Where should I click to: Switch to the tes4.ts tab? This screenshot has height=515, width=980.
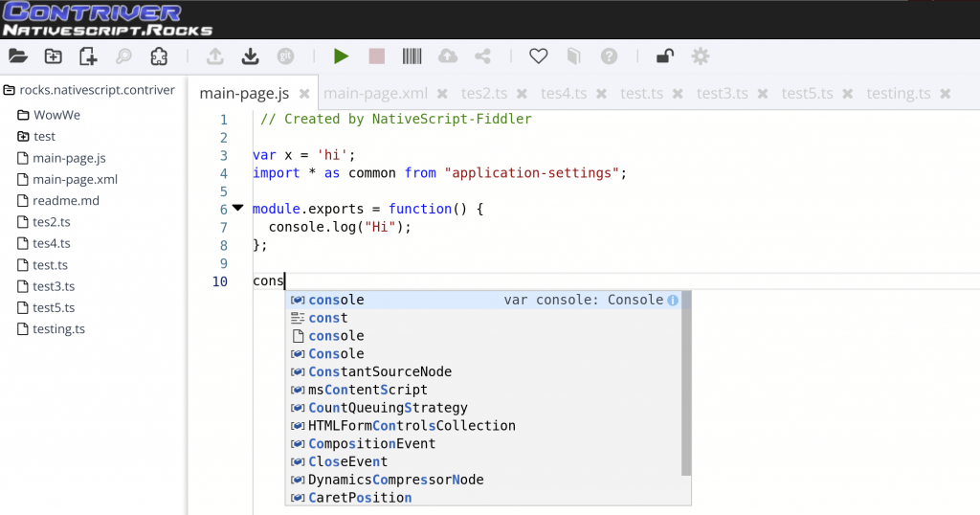pyautogui.click(x=564, y=94)
